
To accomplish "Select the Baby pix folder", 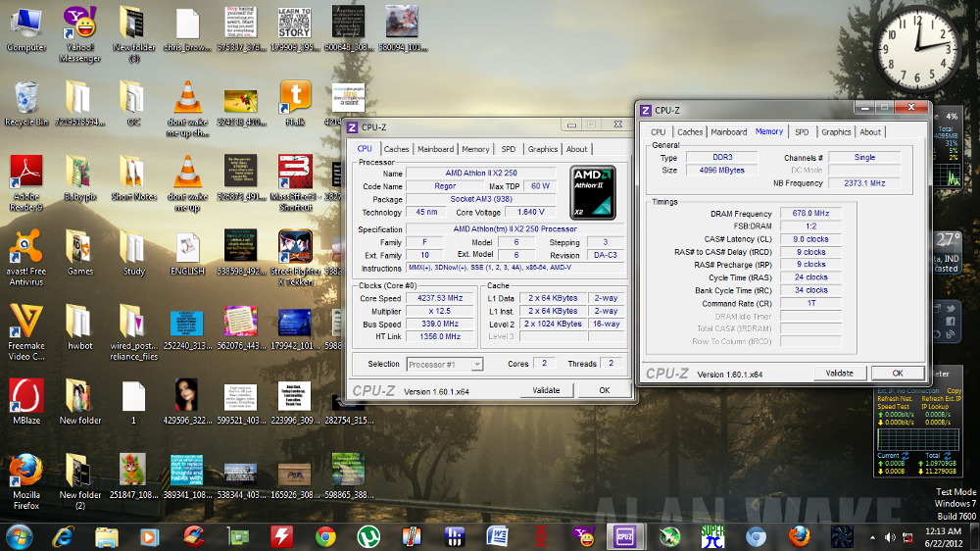I will click(80, 178).
